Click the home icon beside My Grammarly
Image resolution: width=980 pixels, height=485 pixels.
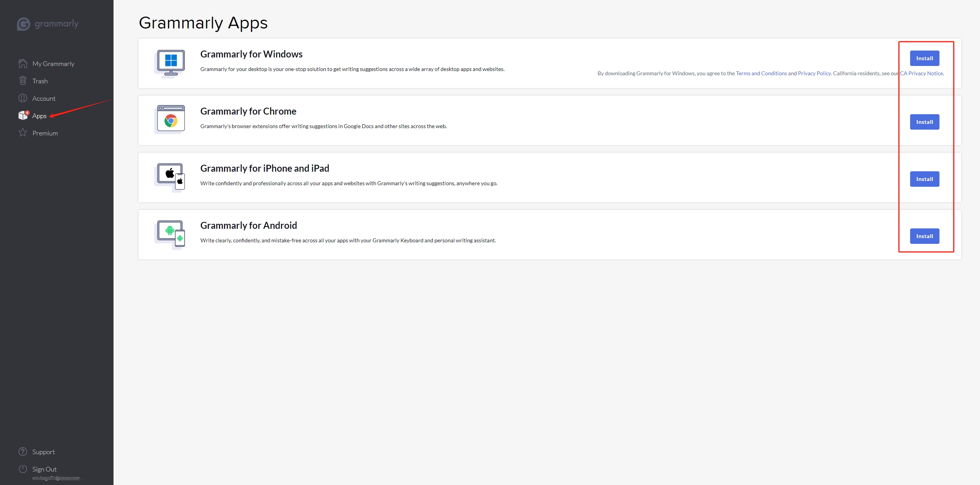pos(23,63)
